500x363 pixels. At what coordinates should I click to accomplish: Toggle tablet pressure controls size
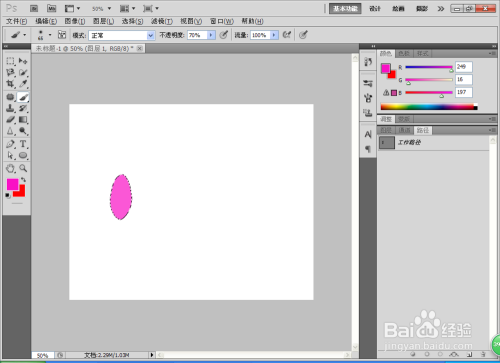tap(303, 35)
